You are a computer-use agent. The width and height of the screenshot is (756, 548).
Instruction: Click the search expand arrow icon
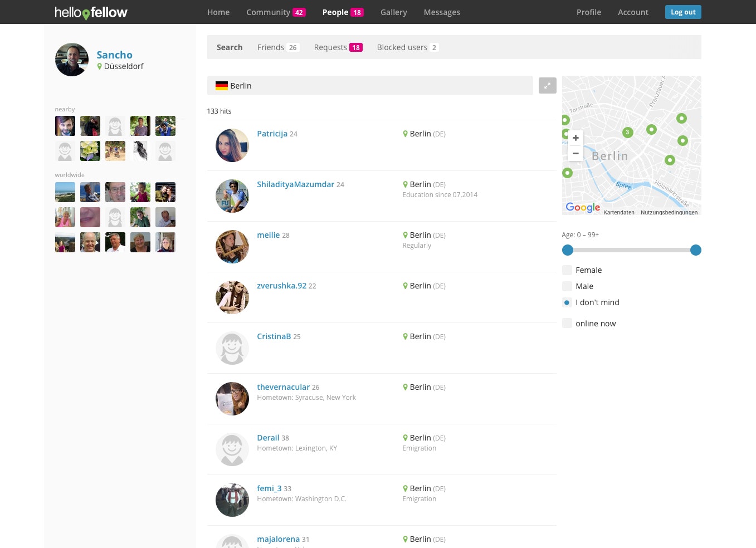[547, 85]
